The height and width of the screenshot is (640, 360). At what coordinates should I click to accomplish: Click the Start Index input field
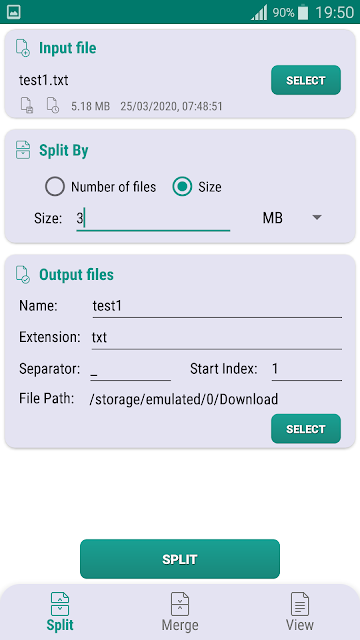(x=307, y=369)
